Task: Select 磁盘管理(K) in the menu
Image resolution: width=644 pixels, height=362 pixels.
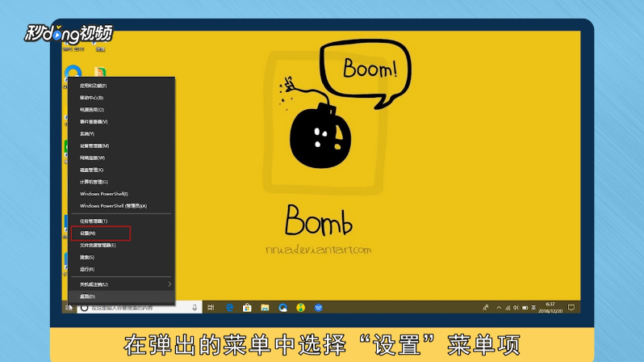Action: click(x=122, y=170)
